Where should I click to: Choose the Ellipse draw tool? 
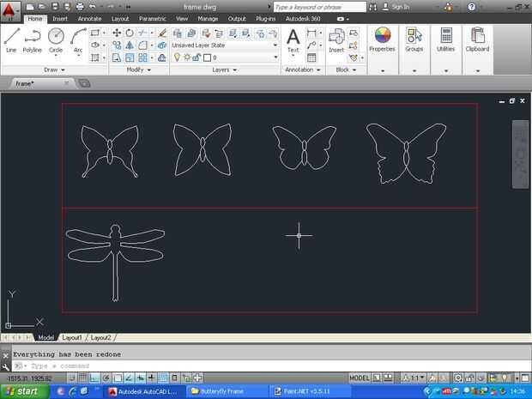[x=95, y=45]
